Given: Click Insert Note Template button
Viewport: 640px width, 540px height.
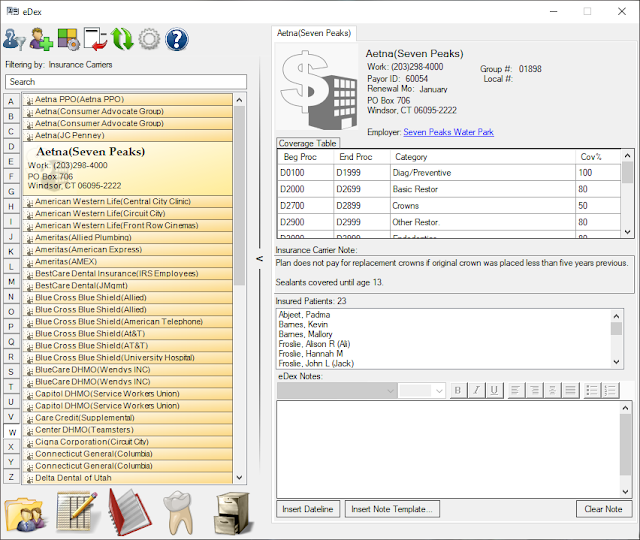Looking at the screenshot, I should pyautogui.click(x=392, y=509).
